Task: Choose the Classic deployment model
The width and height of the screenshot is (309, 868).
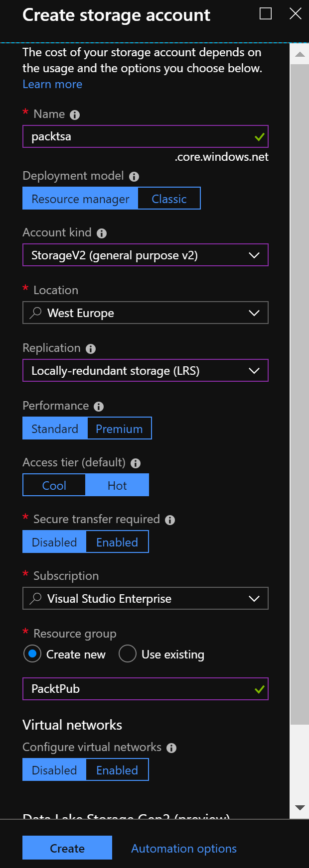Action: click(x=169, y=199)
